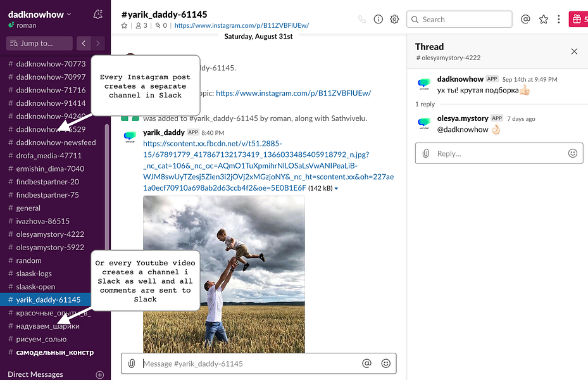The width and height of the screenshot is (588, 380).
Task: Click Jump to... quick switcher
Action: coord(39,43)
